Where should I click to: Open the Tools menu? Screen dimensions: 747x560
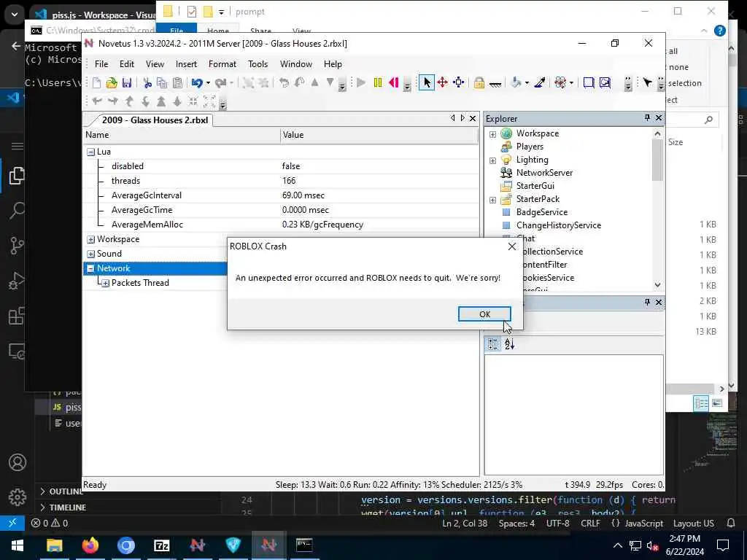[x=258, y=64]
